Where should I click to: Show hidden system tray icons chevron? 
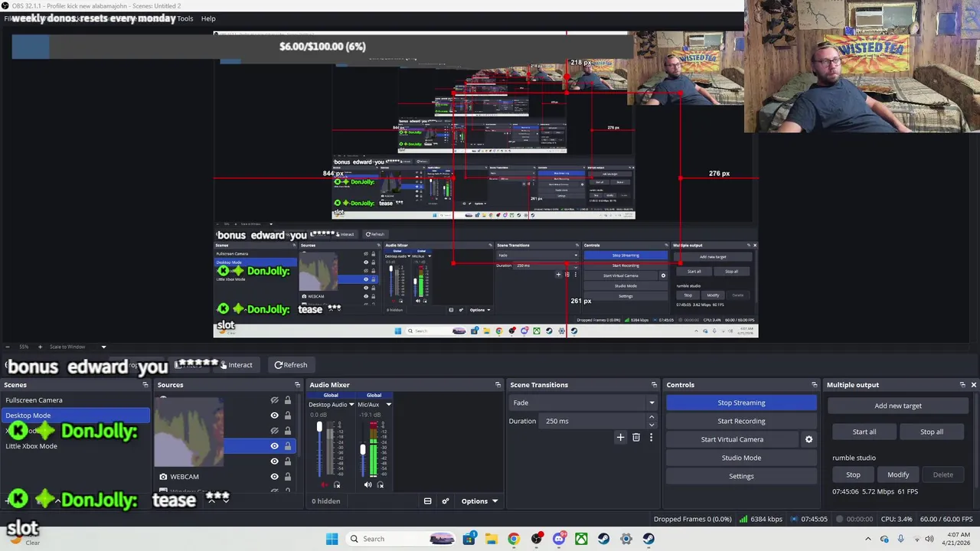868,539
